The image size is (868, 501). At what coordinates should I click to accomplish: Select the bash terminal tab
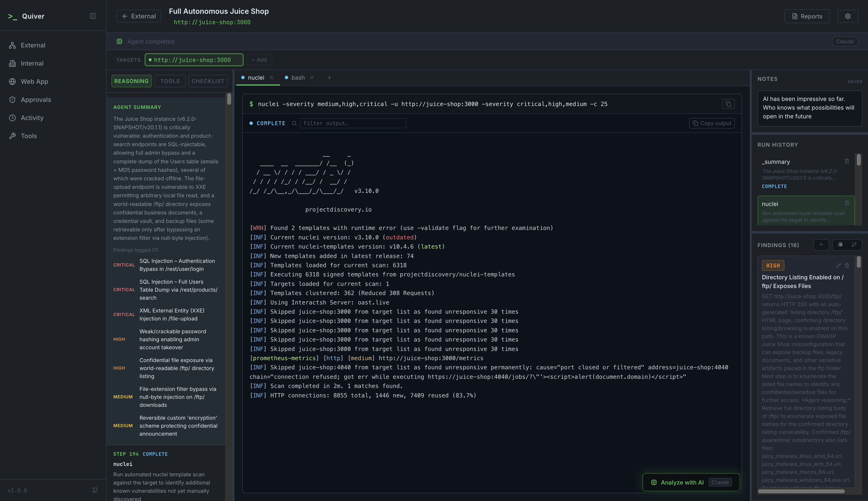click(298, 78)
